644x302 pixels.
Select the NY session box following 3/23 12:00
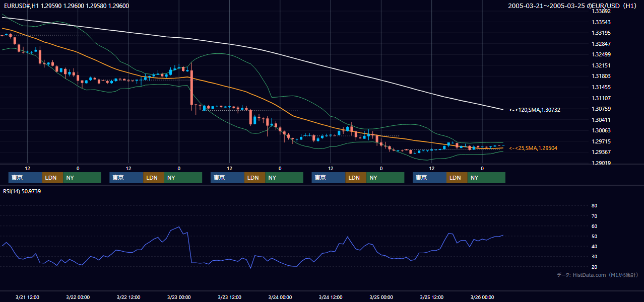(284, 178)
